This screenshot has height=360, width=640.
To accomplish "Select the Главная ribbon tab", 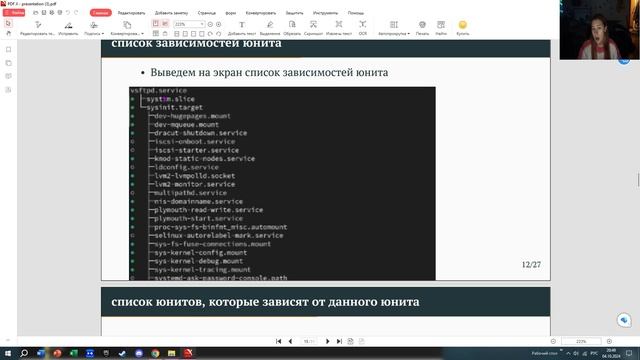I will pos(100,13).
